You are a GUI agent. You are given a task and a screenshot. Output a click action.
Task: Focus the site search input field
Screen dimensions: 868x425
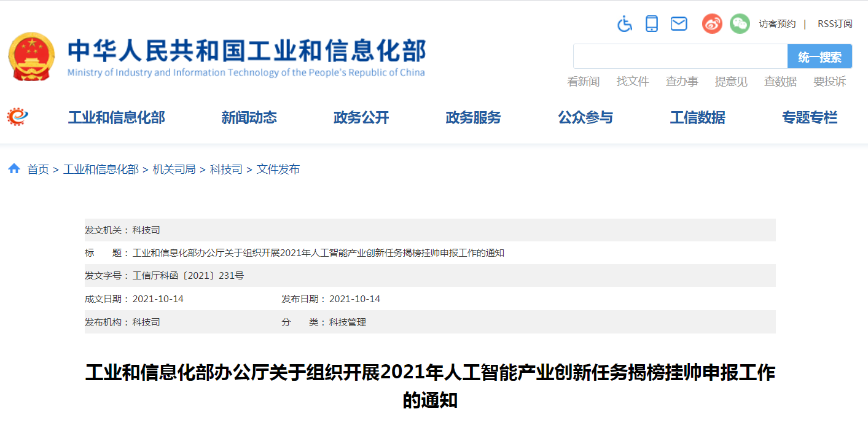tap(680, 57)
